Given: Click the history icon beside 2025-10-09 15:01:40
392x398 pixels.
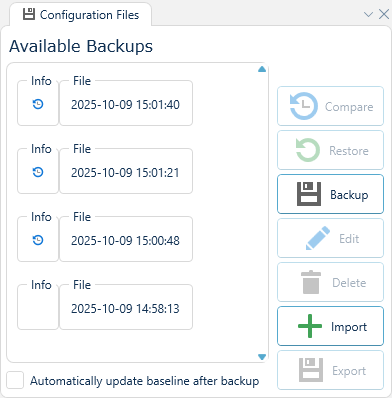Looking at the screenshot, I should 38,104.
